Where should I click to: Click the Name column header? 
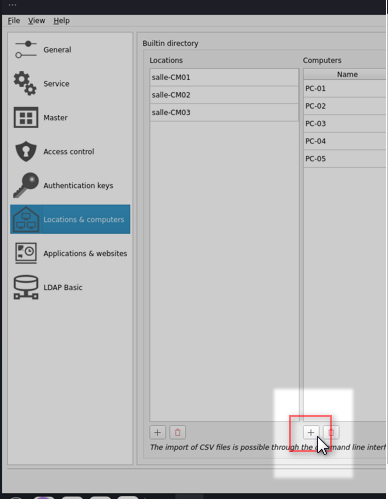[345, 74]
